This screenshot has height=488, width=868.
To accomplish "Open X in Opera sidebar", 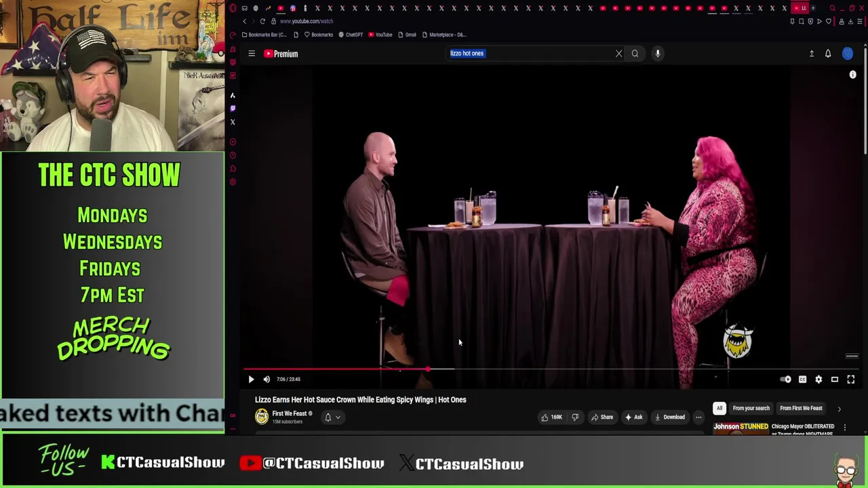I will [233, 122].
